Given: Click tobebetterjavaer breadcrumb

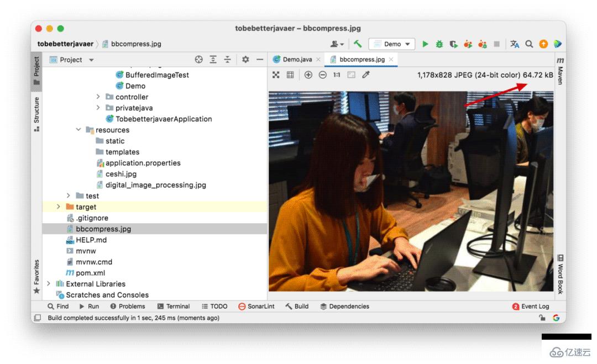Looking at the screenshot, I should pos(65,44).
